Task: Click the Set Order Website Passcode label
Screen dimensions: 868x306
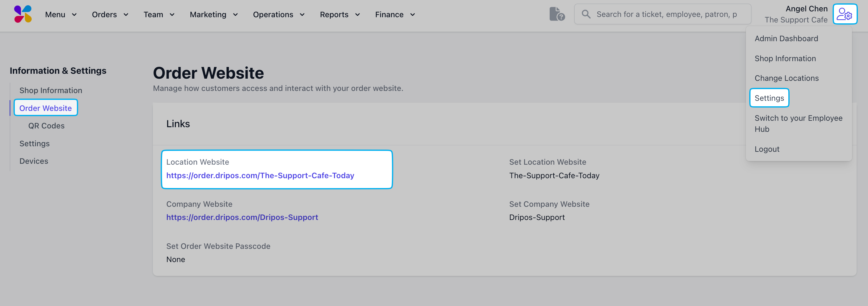Action: [218, 246]
